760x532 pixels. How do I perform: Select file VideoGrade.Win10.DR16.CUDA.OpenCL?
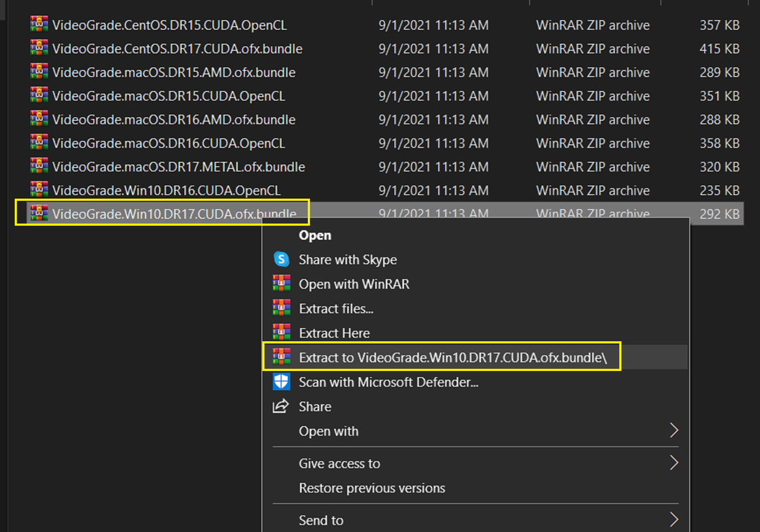click(166, 191)
